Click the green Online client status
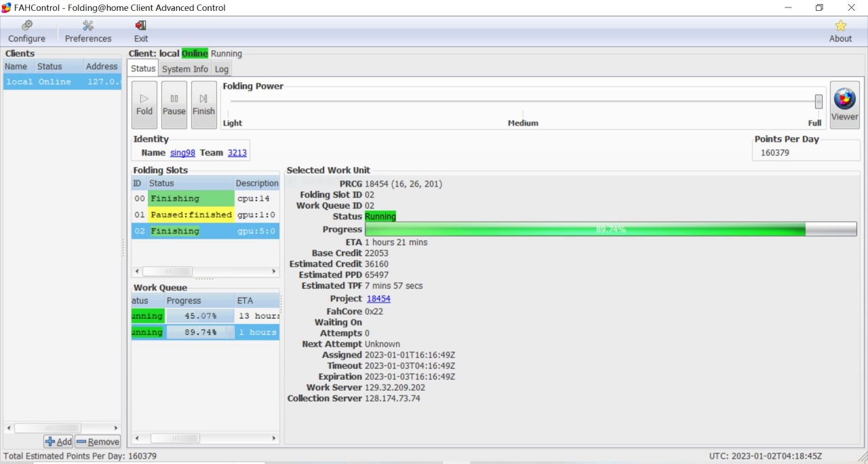868x464 pixels. [195, 54]
